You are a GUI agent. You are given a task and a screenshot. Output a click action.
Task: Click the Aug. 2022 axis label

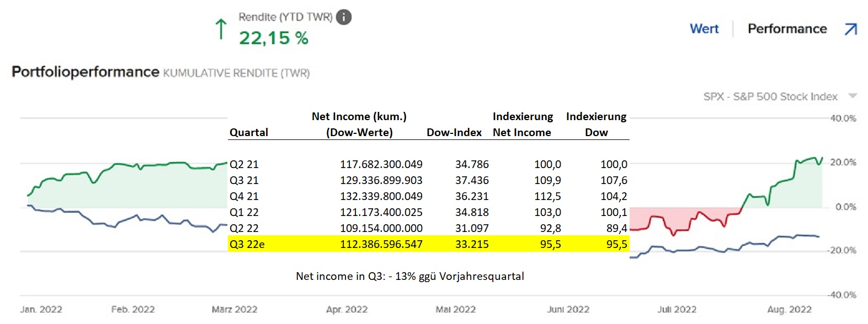pos(789,310)
